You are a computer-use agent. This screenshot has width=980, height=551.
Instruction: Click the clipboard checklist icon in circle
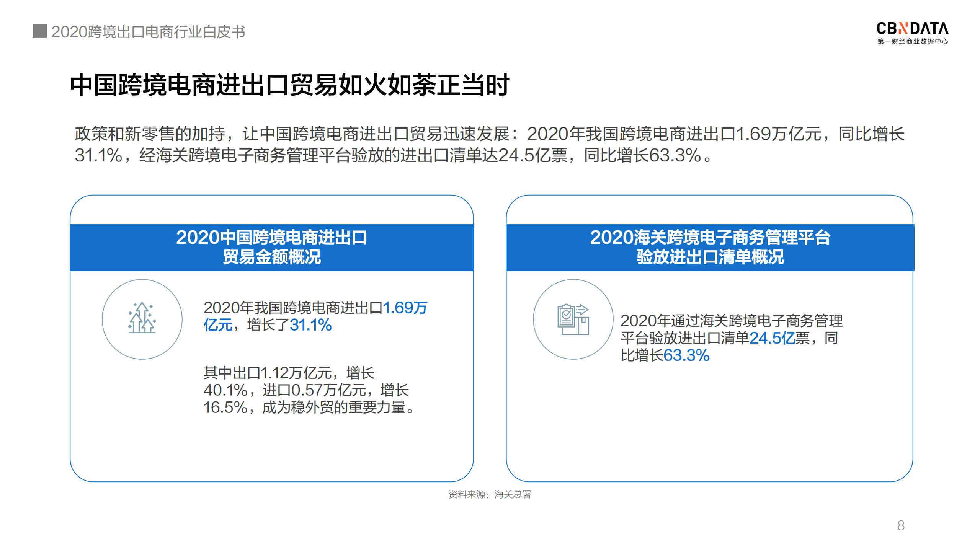(573, 319)
